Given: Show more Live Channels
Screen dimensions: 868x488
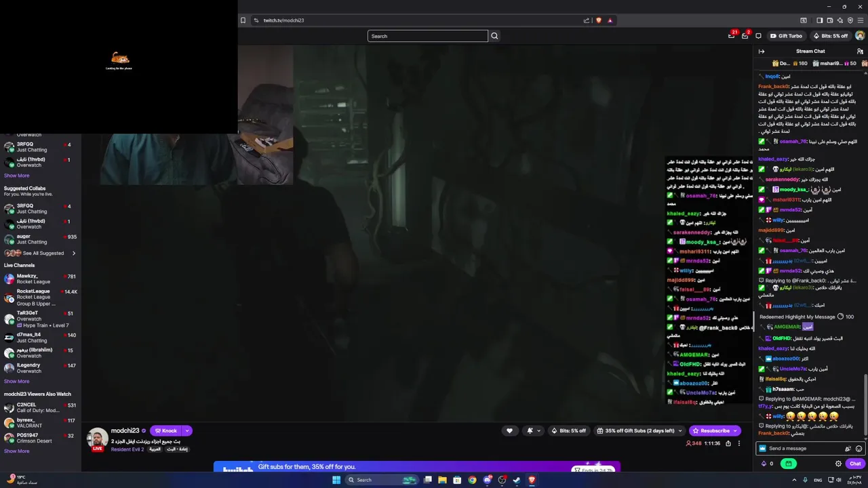Looking at the screenshot, I should click(x=16, y=382).
